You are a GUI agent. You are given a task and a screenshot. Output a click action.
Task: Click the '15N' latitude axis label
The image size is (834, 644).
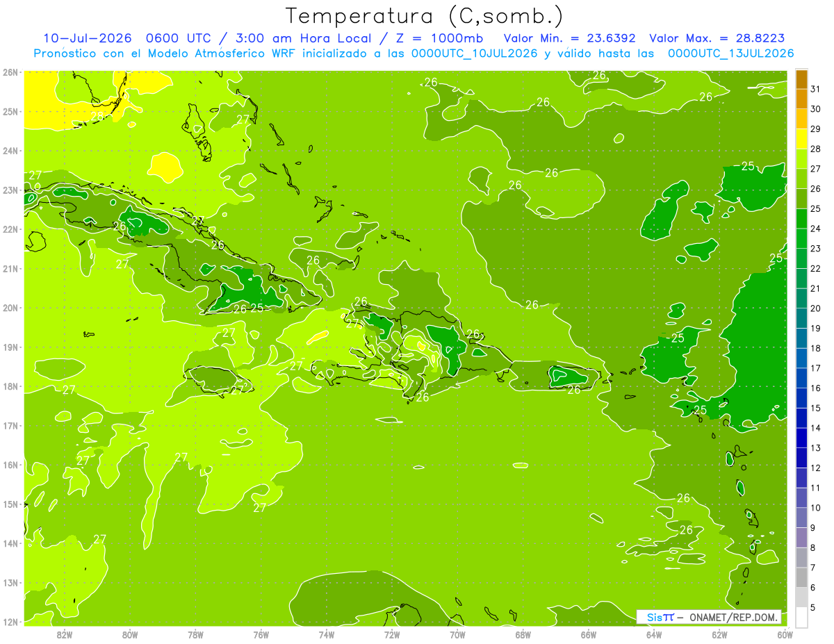[10, 504]
